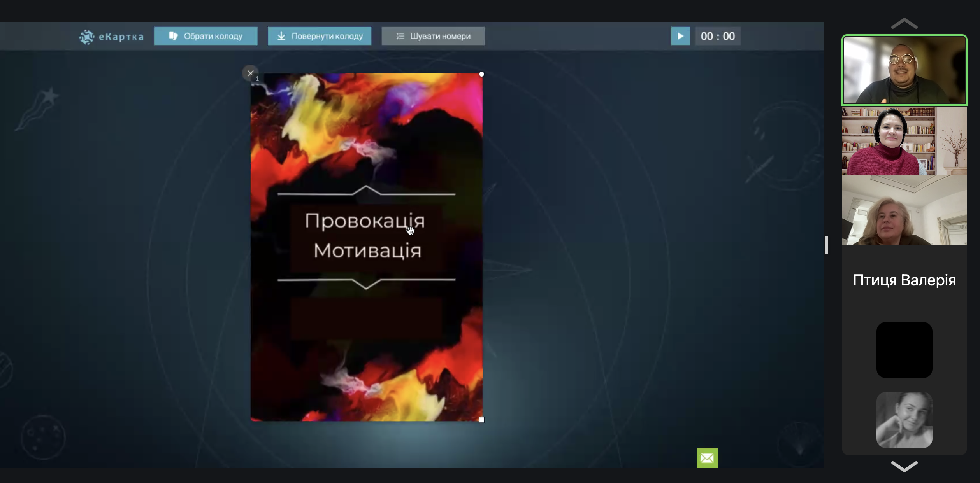Close the card with the X icon

click(250, 73)
